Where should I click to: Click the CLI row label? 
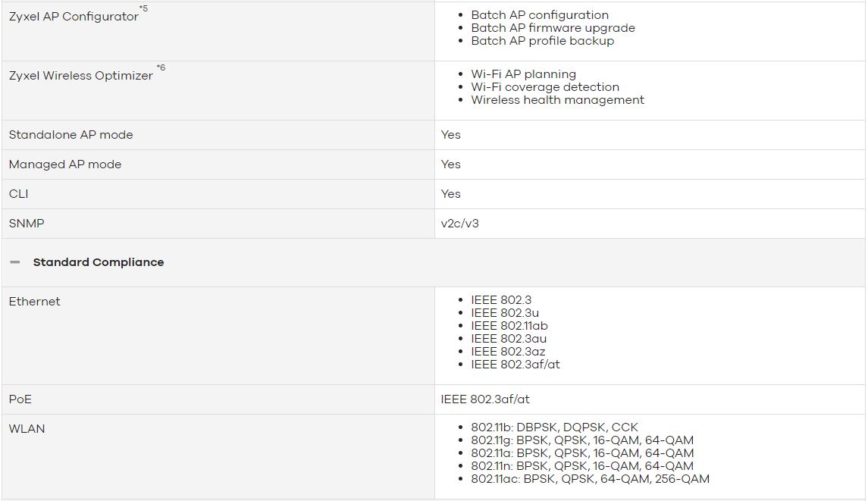point(18,194)
